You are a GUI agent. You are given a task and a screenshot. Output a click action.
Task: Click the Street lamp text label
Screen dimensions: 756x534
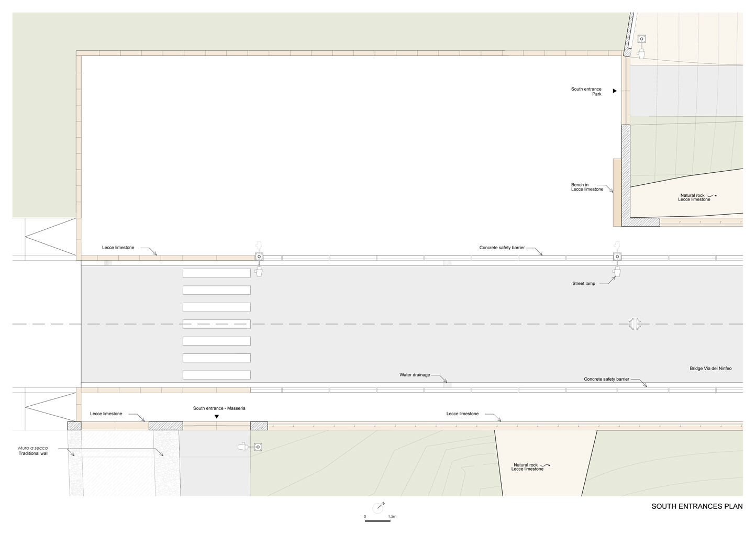click(x=584, y=284)
